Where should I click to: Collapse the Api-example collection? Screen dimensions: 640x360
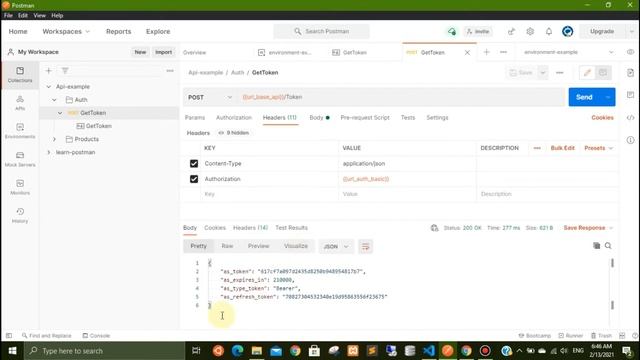49,87
